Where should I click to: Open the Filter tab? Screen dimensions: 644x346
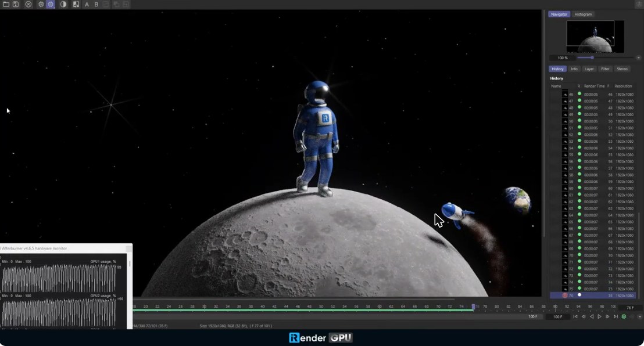point(605,69)
